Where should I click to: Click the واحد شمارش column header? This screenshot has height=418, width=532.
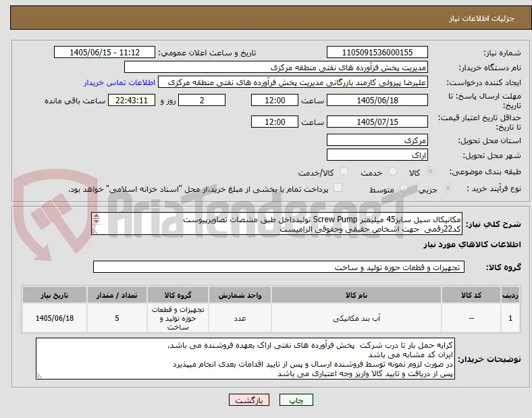pos(240,295)
